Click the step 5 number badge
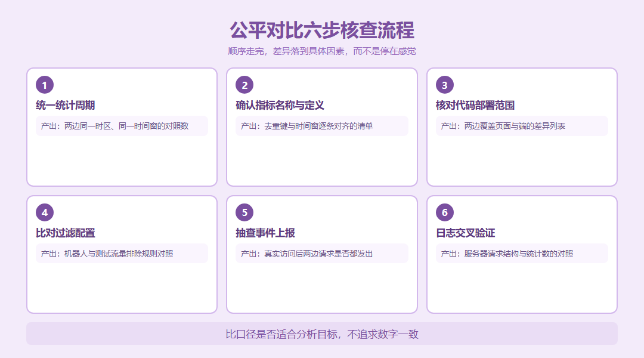Viewport: 644px width, 358px height. [244, 212]
